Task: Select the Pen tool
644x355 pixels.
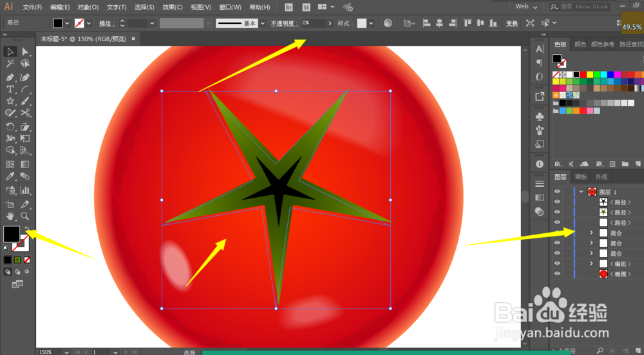Action: point(10,77)
